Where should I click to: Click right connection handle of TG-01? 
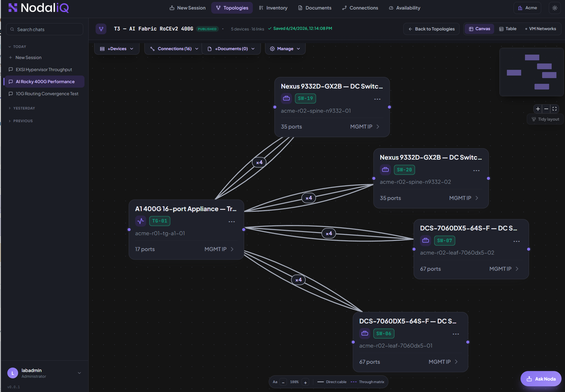244,229
